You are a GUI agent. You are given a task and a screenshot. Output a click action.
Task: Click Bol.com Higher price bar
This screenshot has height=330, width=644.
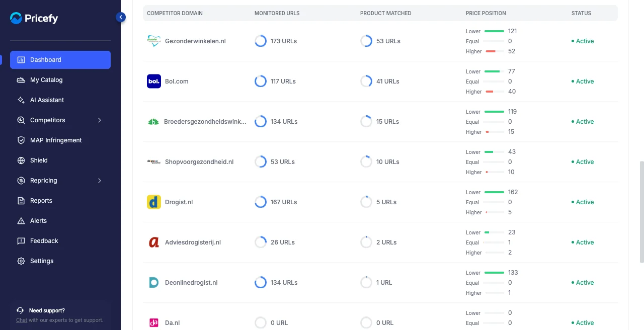pos(494,92)
